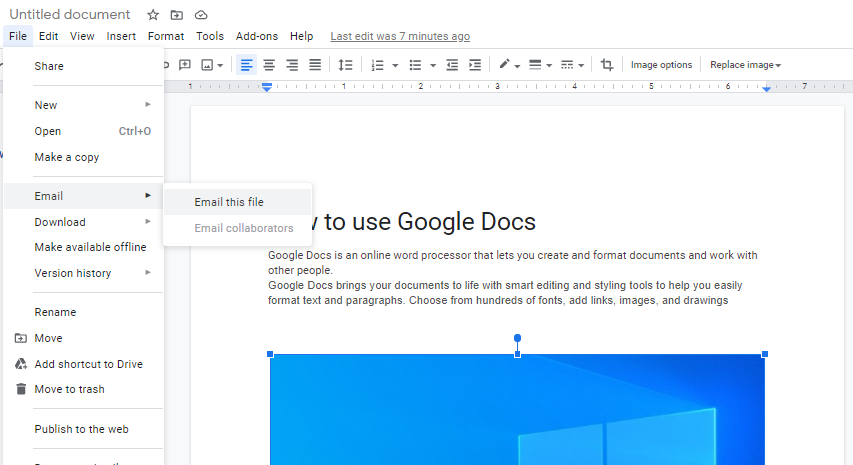This screenshot has height=465, width=853.
Task: Click the cloud document status icon
Action: click(201, 15)
